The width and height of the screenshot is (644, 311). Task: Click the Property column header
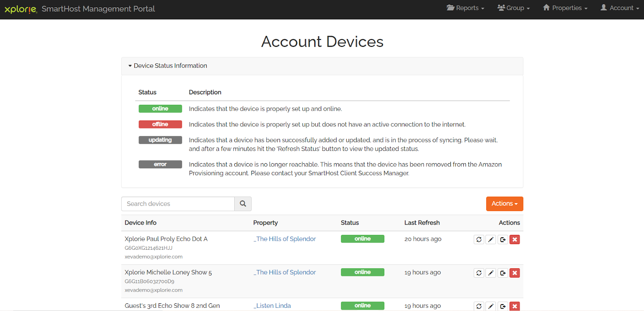[x=266, y=223]
